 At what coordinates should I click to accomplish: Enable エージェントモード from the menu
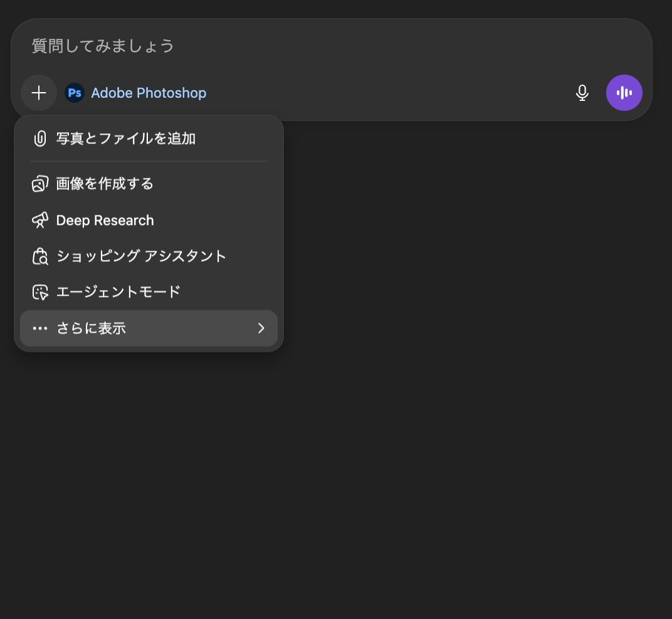tap(149, 292)
